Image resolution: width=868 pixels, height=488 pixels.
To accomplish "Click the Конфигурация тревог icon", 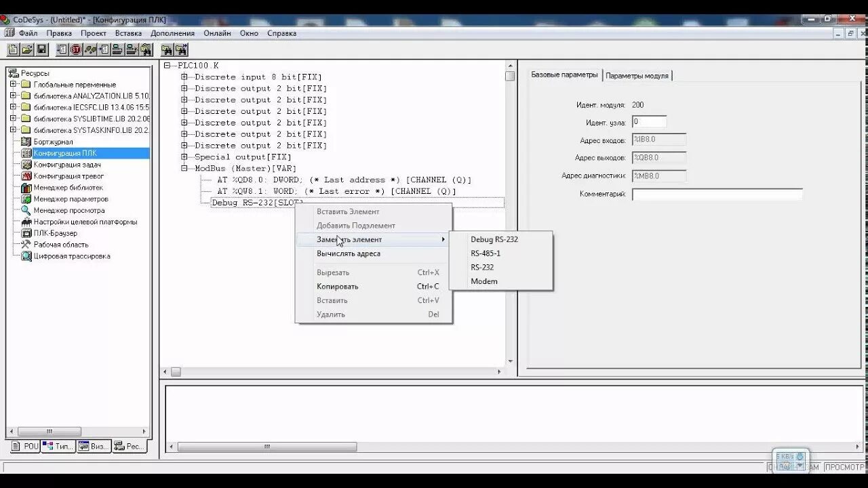I will (26, 176).
